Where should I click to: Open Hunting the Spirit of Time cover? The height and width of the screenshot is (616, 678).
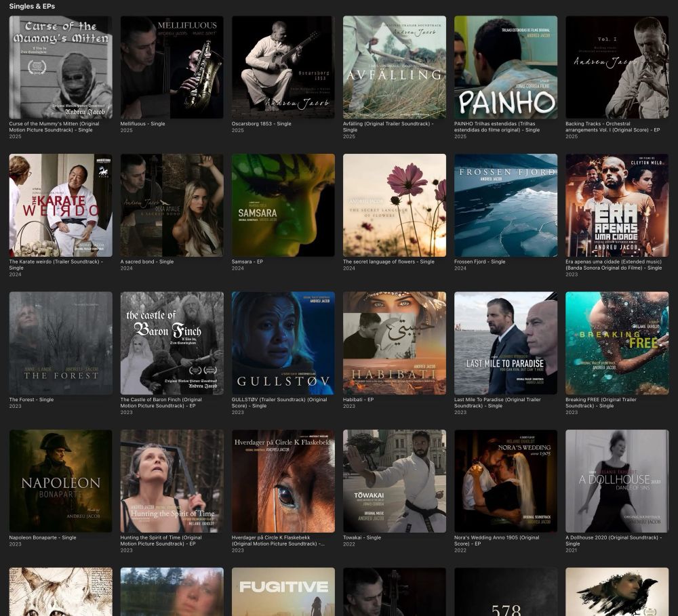[x=172, y=481]
